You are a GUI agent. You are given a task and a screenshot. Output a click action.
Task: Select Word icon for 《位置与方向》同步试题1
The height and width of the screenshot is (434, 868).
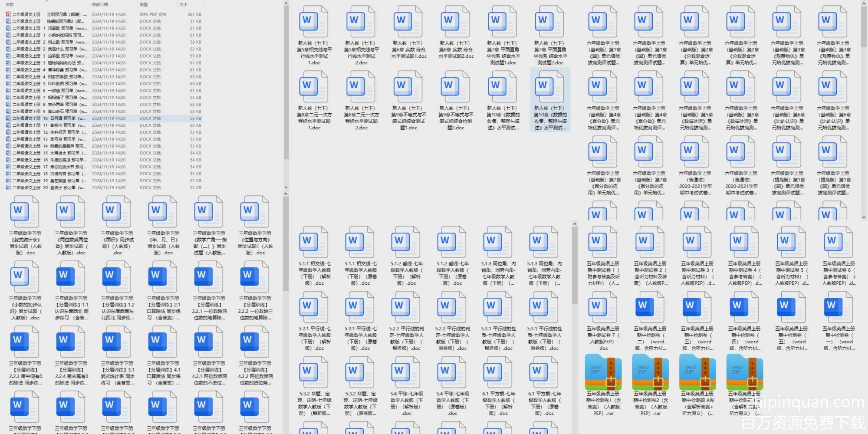(x=255, y=212)
